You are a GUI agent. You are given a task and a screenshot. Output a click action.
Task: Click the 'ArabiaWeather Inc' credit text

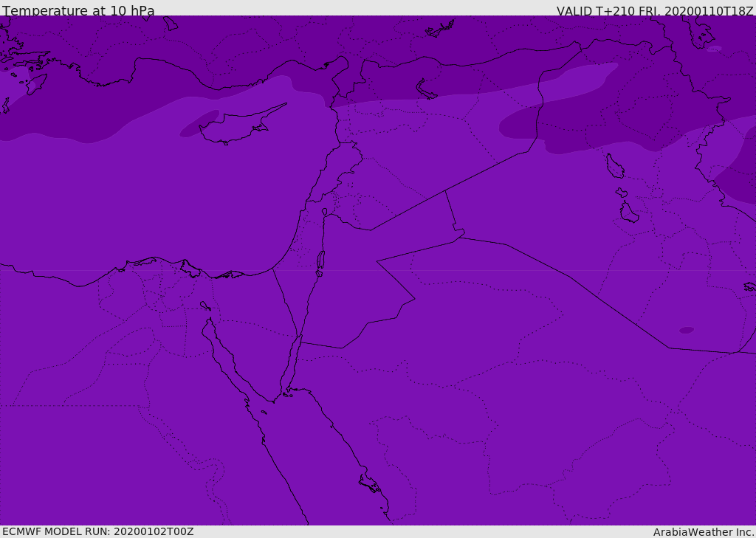(704, 532)
